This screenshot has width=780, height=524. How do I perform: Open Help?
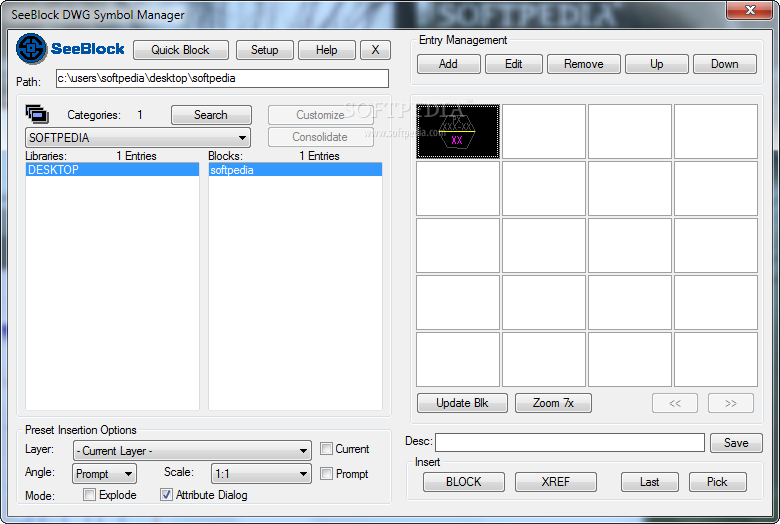(327, 50)
